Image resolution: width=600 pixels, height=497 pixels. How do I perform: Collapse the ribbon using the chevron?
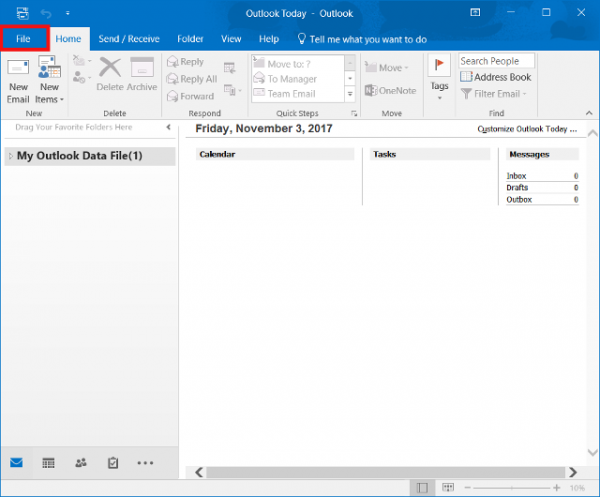pos(589,113)
